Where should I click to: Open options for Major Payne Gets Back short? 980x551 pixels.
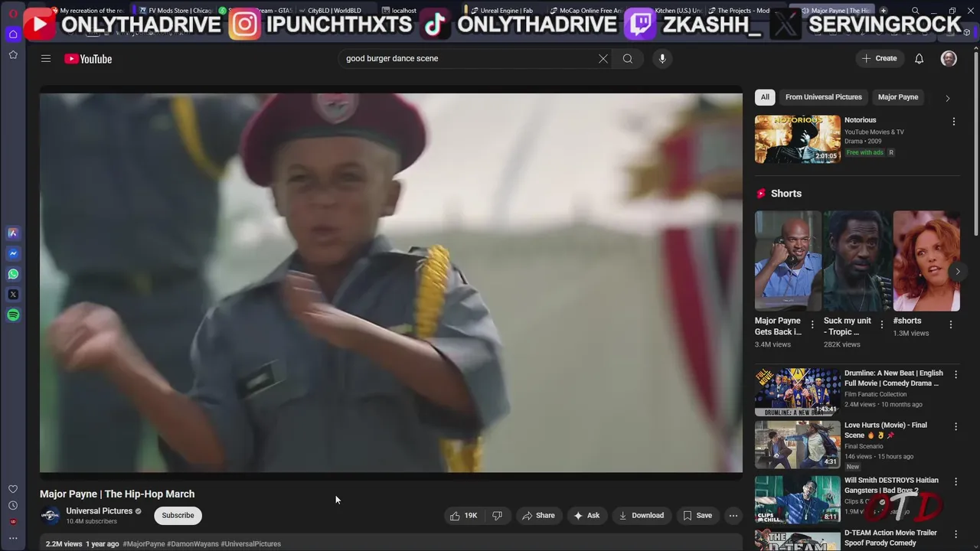pyautogui.click(x=812, y=324)
